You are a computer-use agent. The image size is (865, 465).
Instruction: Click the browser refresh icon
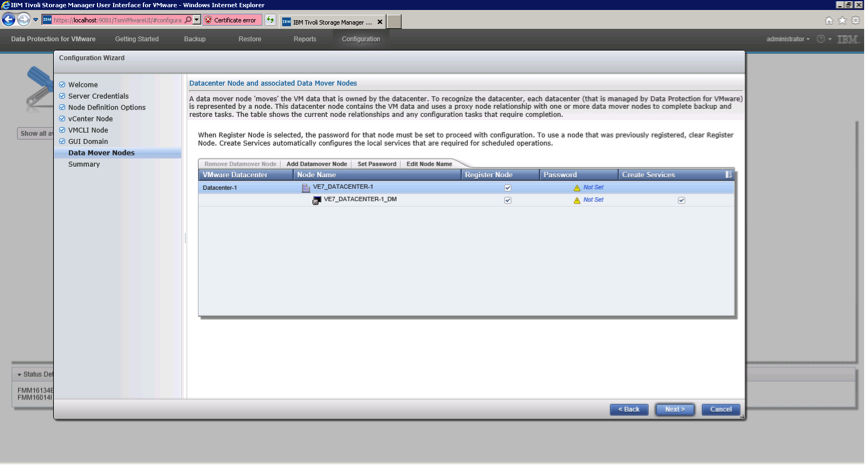270,20
